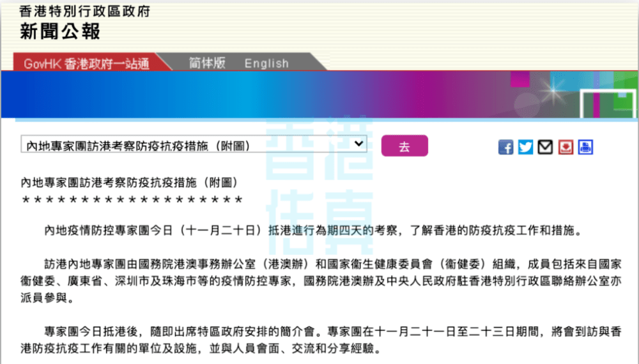Switch to 简体版 language tab
639x364 pixels.
(207, 63)
